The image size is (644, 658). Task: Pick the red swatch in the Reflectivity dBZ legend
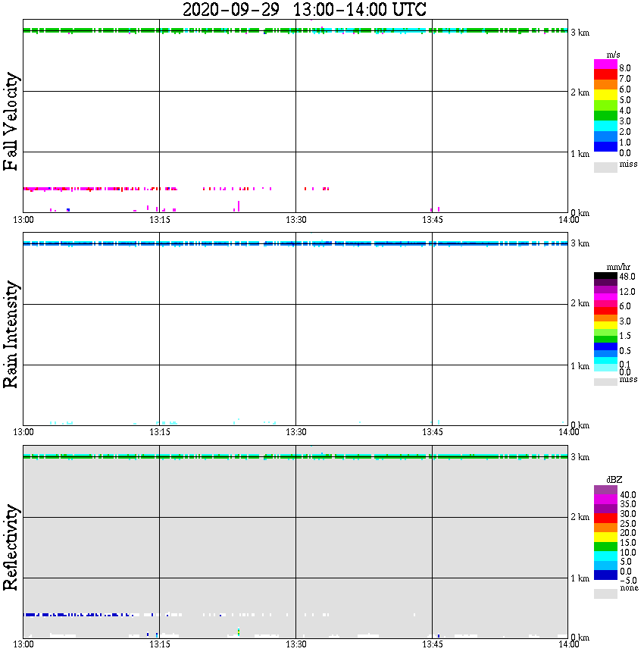point(605,518)
